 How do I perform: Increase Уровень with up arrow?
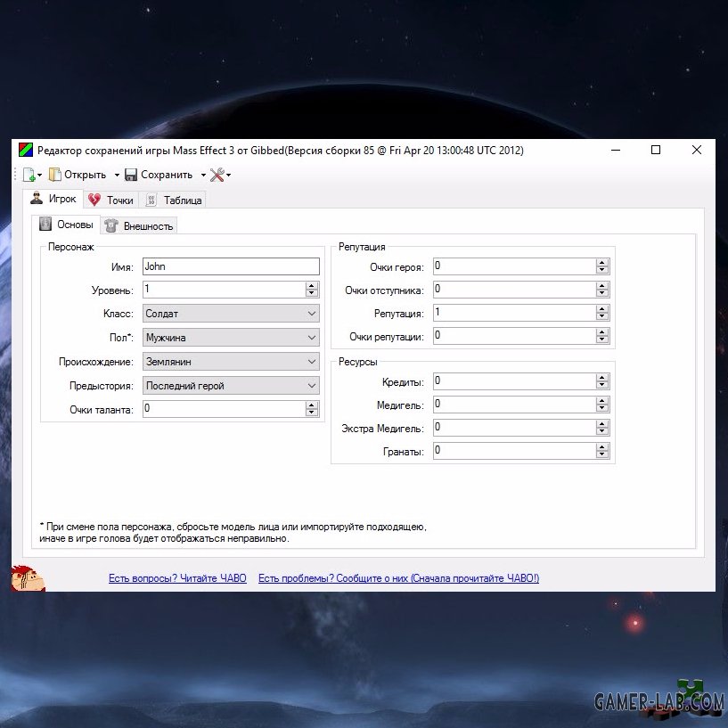pos(312,286)
